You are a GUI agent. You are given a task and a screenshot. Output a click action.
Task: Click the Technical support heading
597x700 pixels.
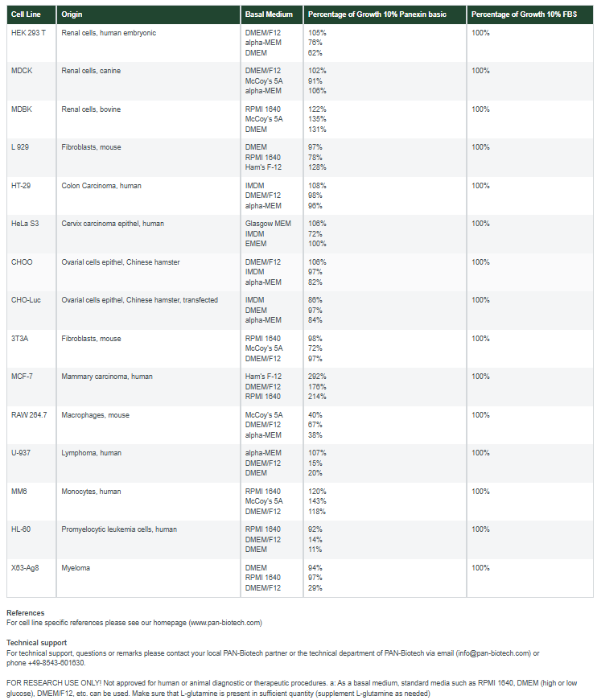pos(37,643)
